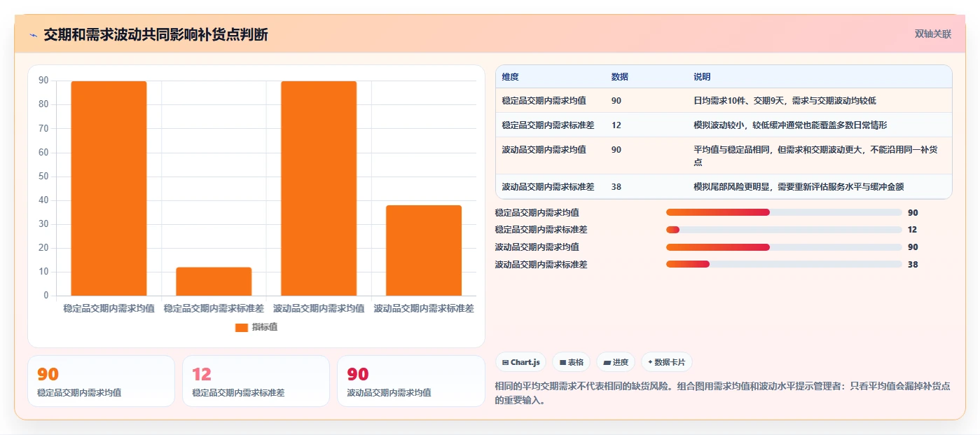Select the chart bar for 稳定品交期内需求标准差
The height and width of the screenshot is (435, 980).
pos(214,282)
